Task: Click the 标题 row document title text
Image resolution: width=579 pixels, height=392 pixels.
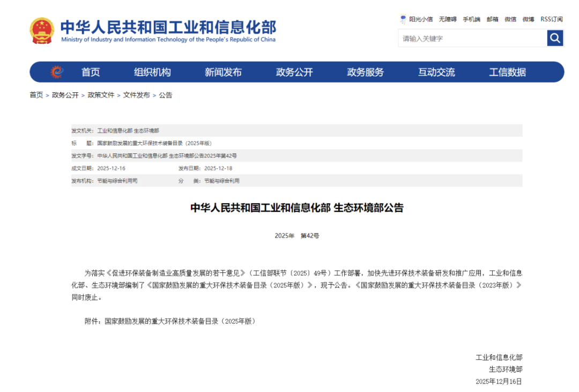Action: (154, 143)
